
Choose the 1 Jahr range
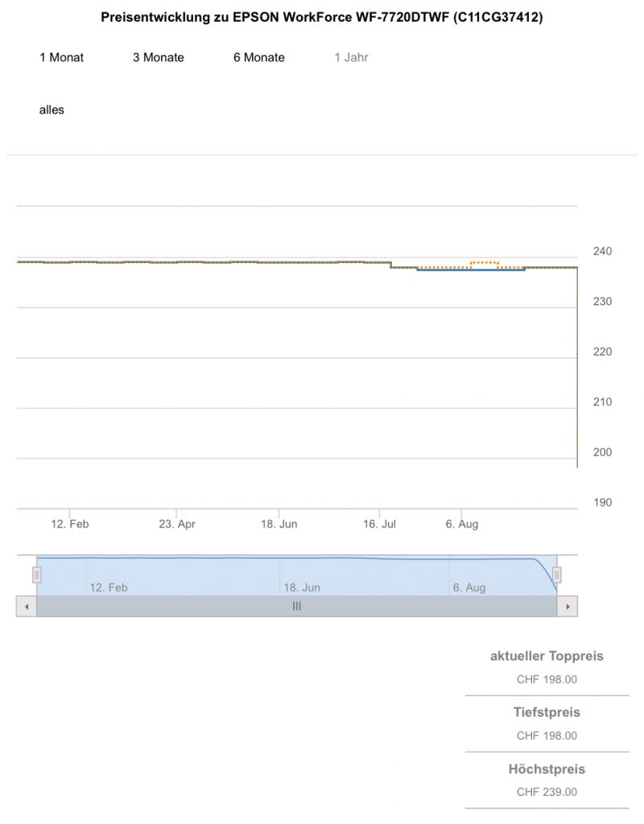tap(352, 57)
